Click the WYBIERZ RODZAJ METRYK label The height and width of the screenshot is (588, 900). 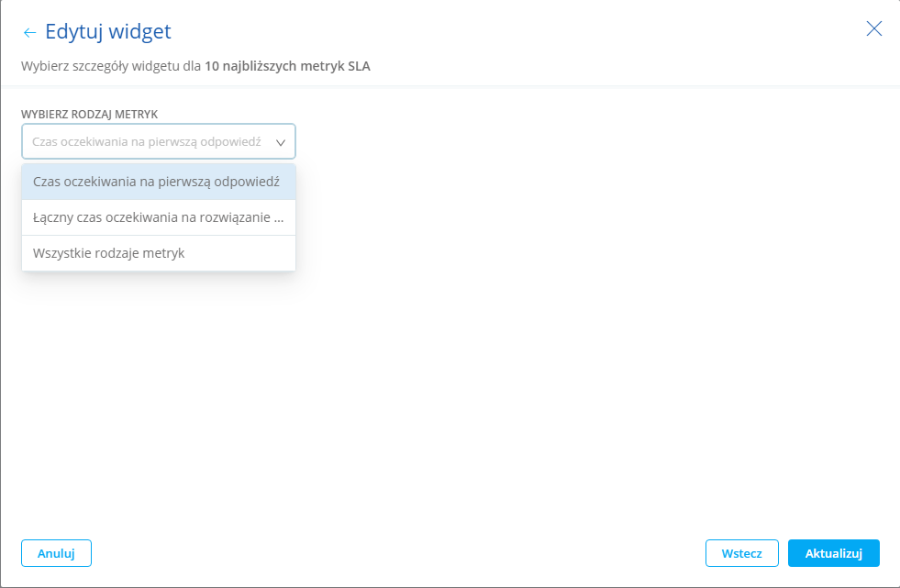(90, 114)
